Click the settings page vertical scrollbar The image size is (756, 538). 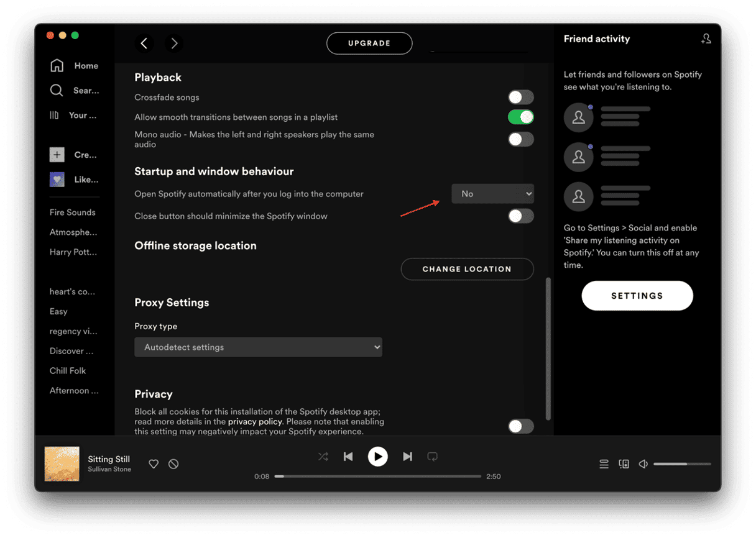[x=548, y=348]
